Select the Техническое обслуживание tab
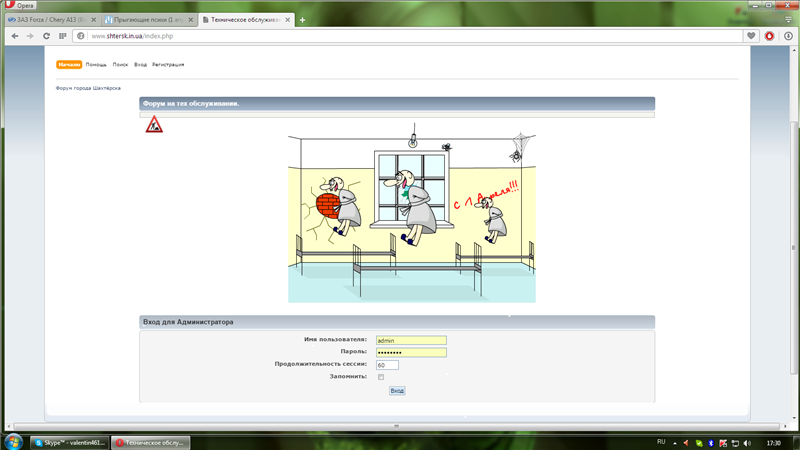This screenshot has width=800, height=450. coord(246,20)
